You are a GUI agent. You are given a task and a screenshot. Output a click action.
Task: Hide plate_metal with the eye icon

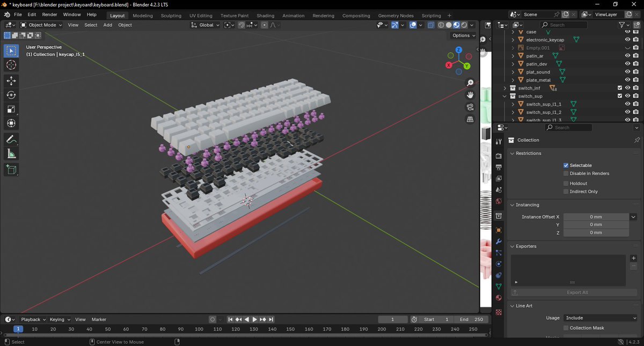[x=627, y=80]
